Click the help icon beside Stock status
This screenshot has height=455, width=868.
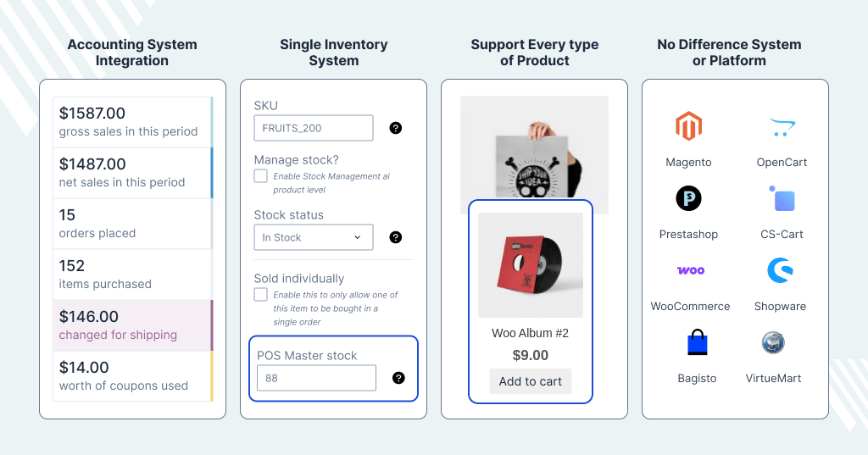(x=395, y=237)
